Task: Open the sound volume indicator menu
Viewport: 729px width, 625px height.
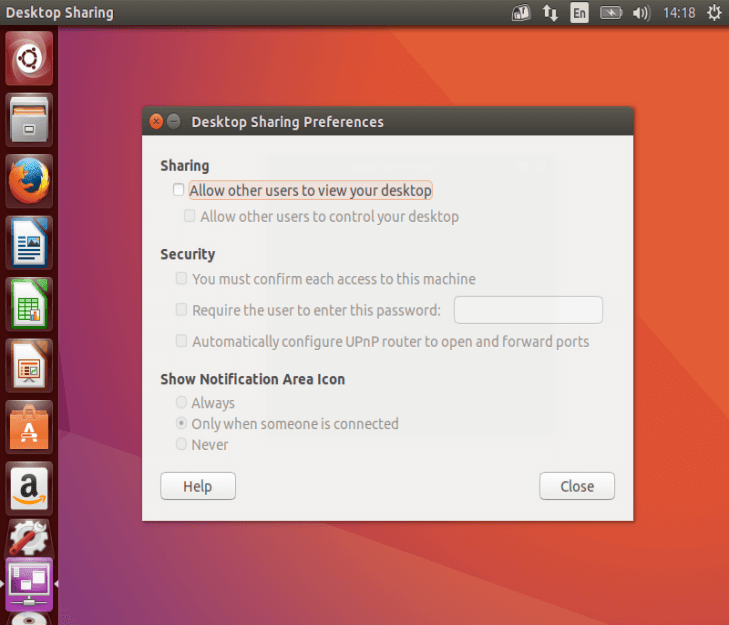Action: click(x=641, y=13)
